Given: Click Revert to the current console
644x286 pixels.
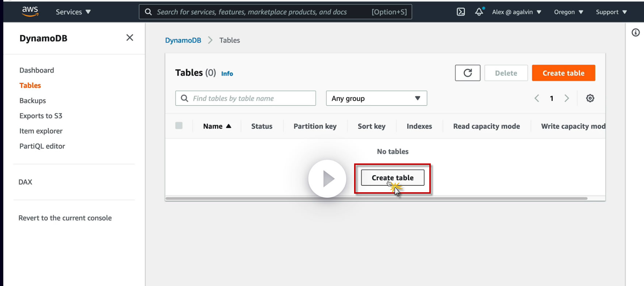Looking at the screenshot, I should (x=65, y=218).
